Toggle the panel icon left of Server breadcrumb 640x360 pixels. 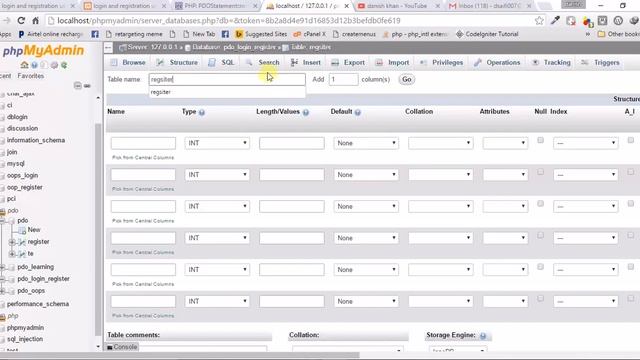click(108, 48)
